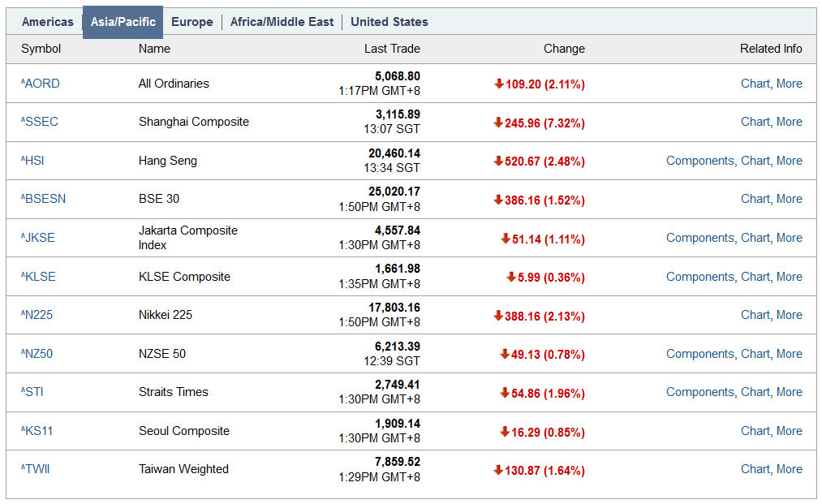Switch to the United States tab
822x504 pixels.
(x=389, y=22)
